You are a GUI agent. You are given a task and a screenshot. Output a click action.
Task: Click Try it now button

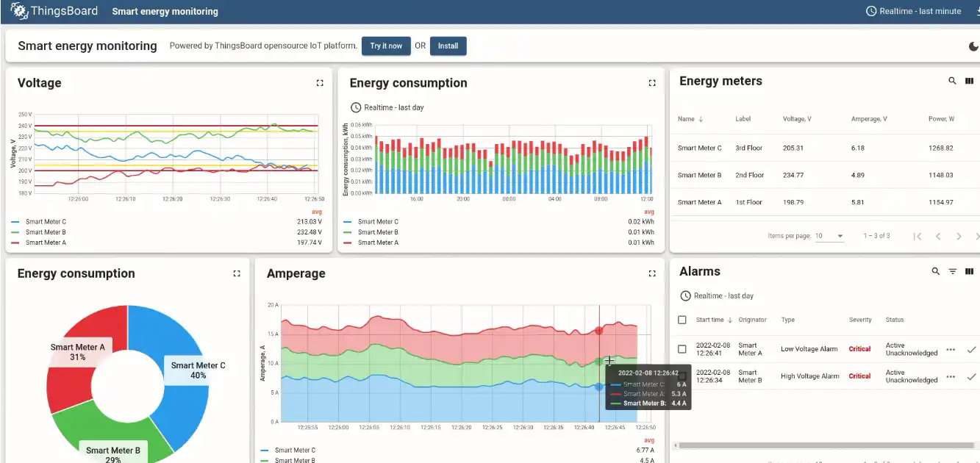click(386, 46)
